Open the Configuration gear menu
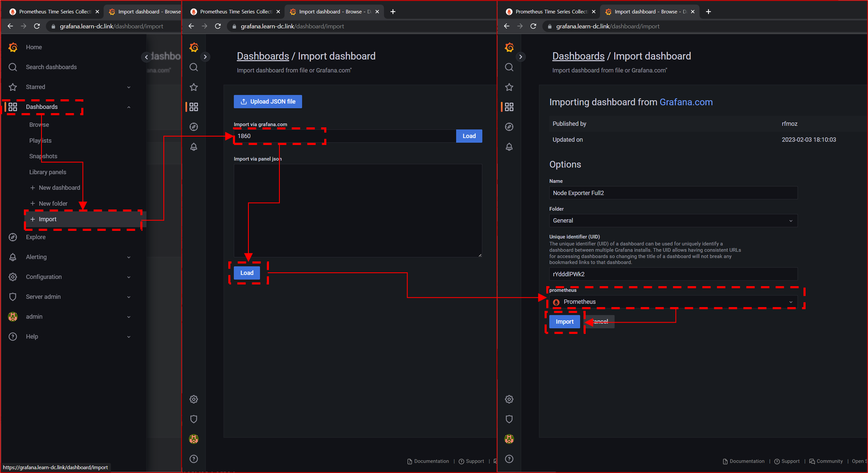868x473 pixels. click(x=13, y=277)
